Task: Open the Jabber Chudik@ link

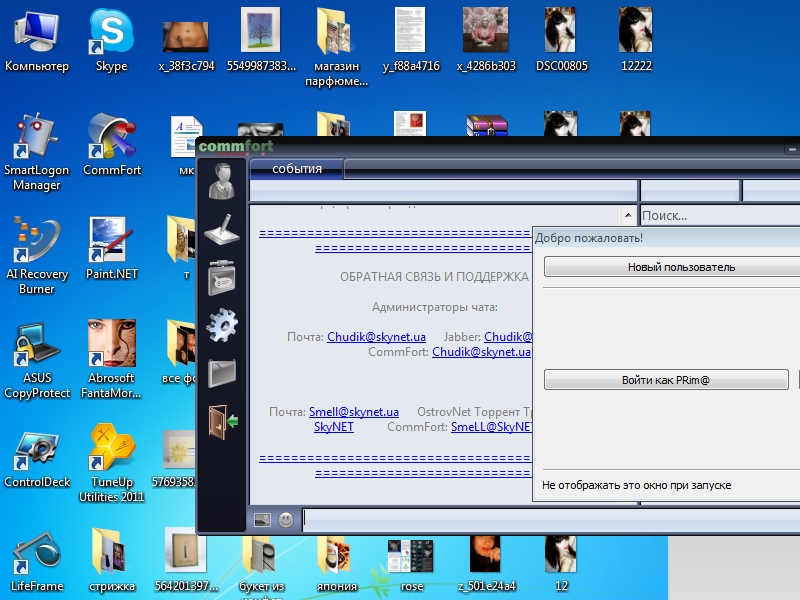Action: click(x=508, y=337)
